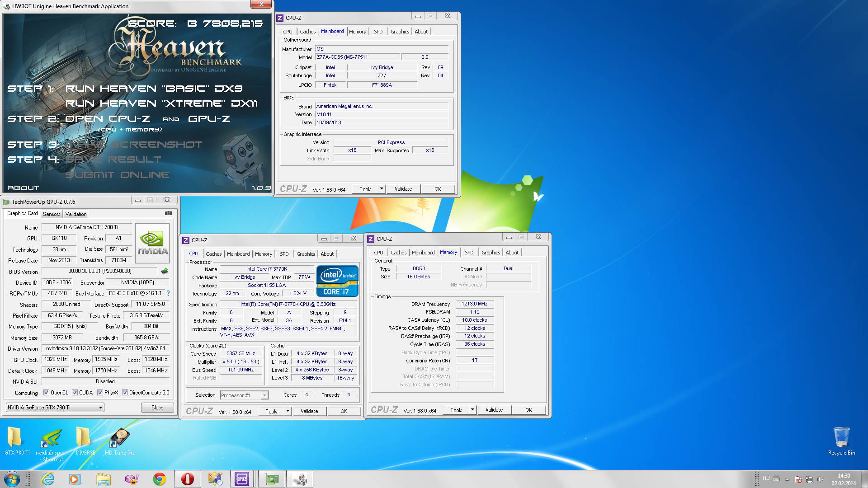
Task: Open Processor #1 selection dropdown
Action: (x=244, y=395)
